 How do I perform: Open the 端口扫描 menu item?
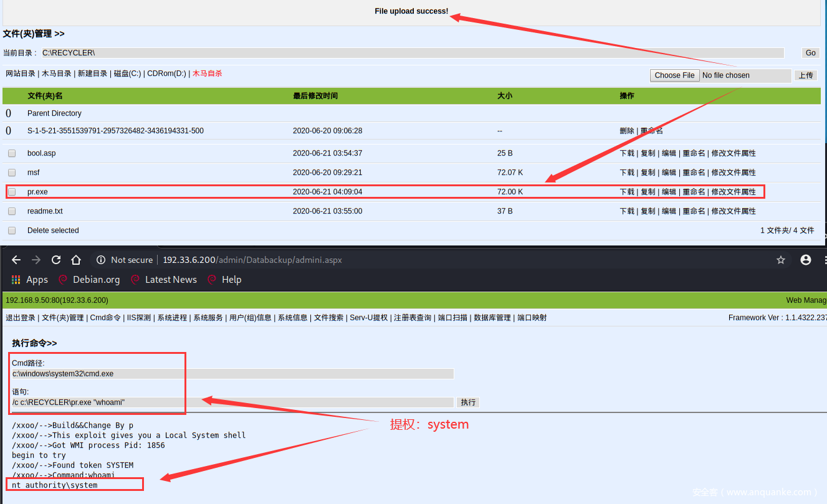[x=452, y=318]
